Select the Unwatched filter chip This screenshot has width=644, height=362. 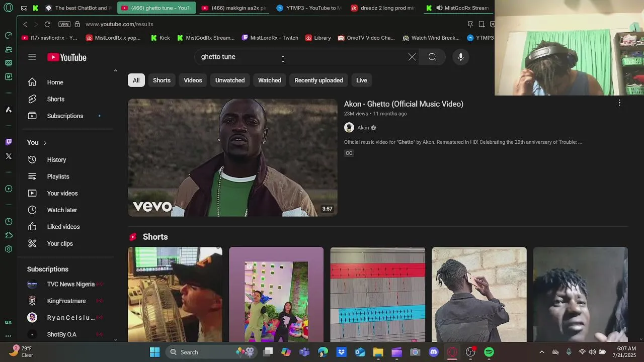point(230,80)
